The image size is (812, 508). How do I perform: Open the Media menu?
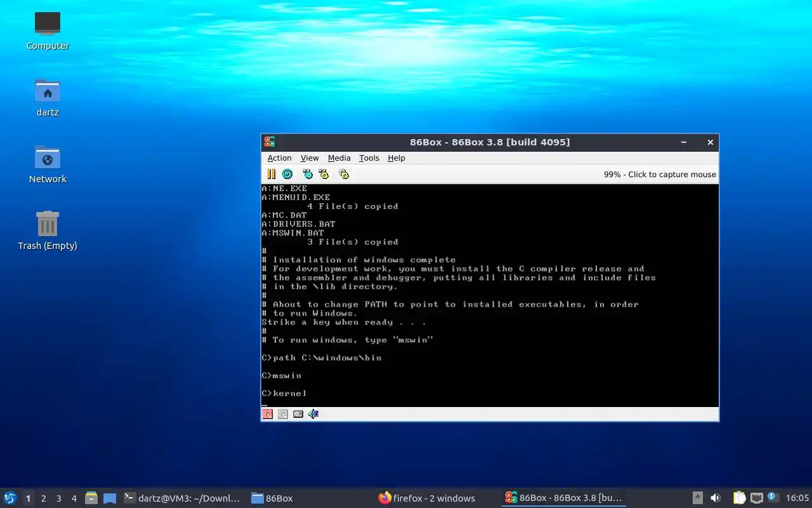point(339,158)
